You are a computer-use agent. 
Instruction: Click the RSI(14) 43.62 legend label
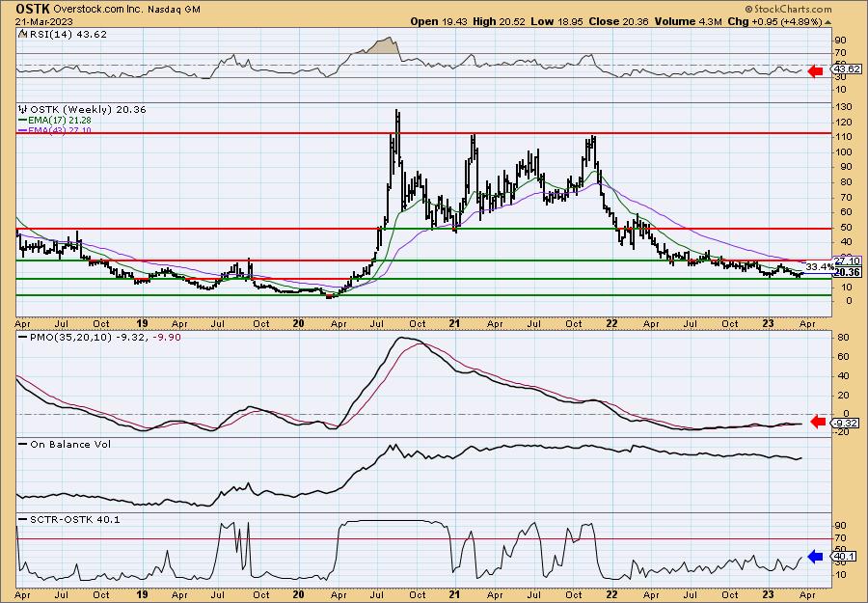67,34
